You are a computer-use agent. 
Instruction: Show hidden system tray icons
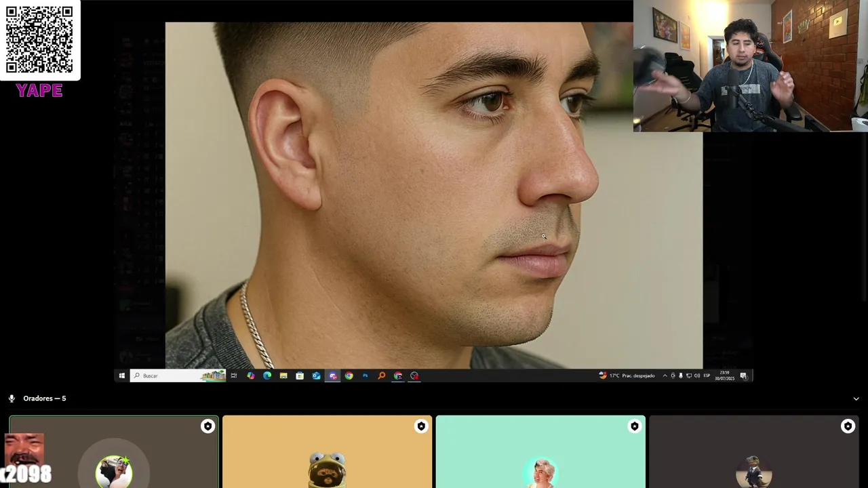click(x=665, y=375)
